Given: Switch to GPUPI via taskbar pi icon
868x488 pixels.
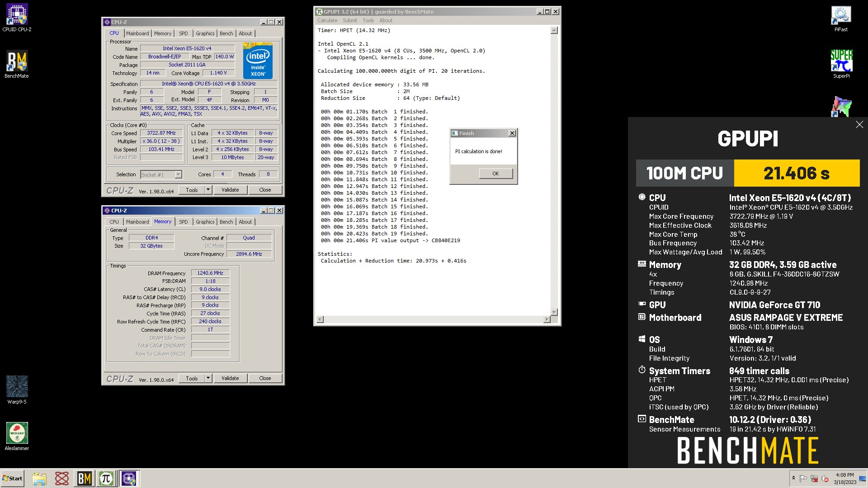Looking at the screenshot, I should [107, 479].
